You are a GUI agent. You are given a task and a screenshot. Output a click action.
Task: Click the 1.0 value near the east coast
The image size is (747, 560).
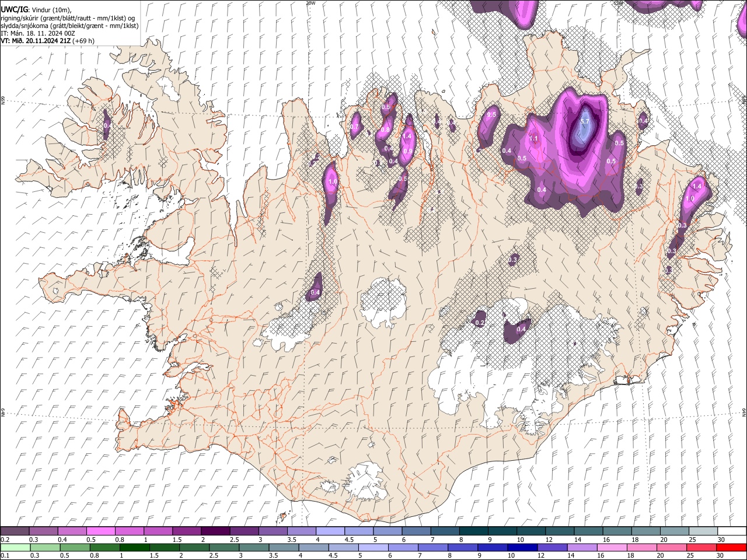tap(690, 199)
